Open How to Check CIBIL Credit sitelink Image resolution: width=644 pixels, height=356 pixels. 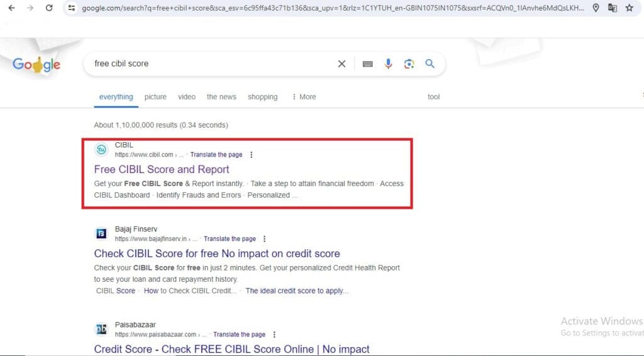[x=190, y=291]
